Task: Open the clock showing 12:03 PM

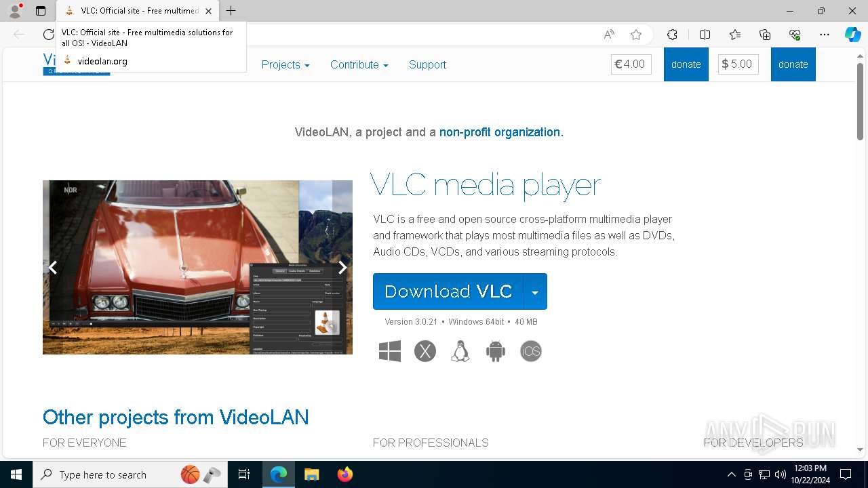Action: (810, 474)
